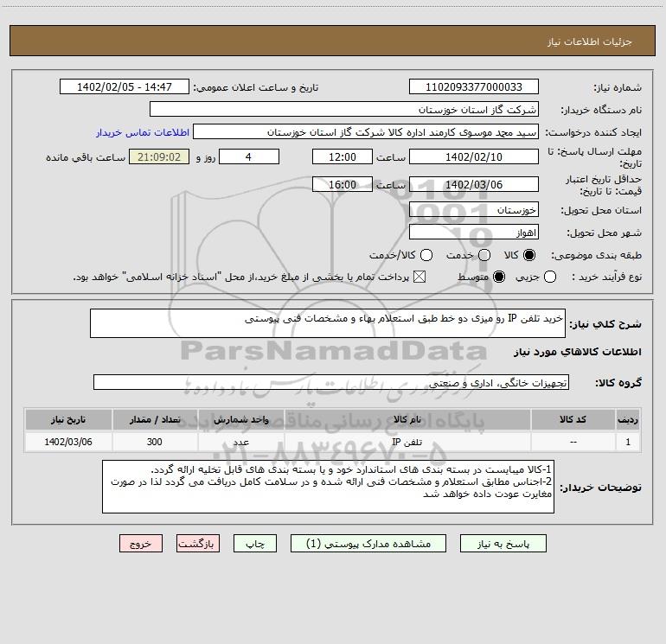Click the need number field 1102093377000033
This screenshot has width=666, height=644.
[x=474, y=87]
